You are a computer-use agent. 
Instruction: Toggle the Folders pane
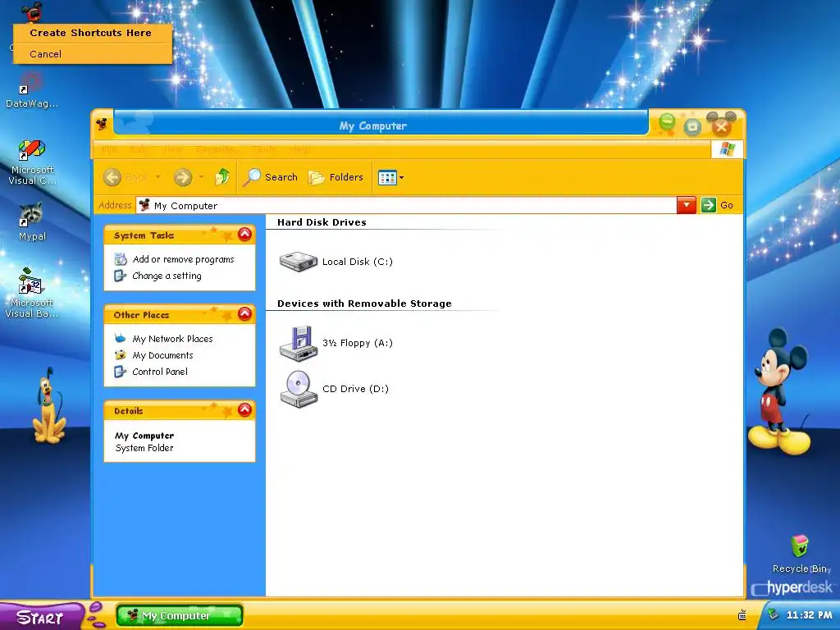(x=336, y=177)
